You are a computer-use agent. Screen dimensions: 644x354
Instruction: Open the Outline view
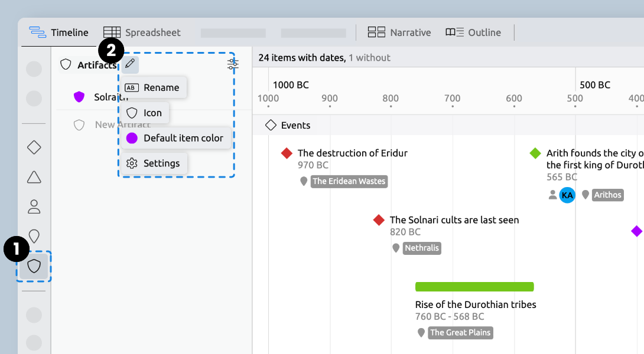[473, 32]
